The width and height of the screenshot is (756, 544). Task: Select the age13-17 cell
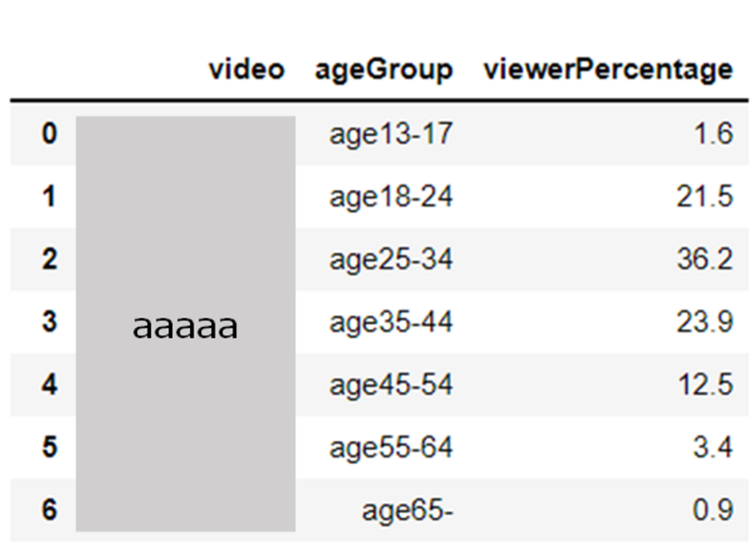click(x=391, y=134)
